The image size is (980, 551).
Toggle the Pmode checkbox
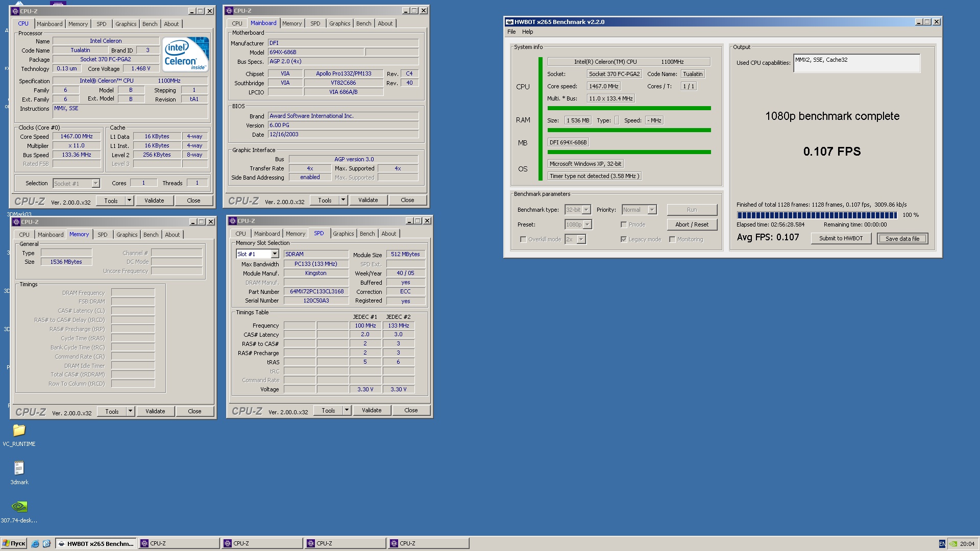[624, 224]
